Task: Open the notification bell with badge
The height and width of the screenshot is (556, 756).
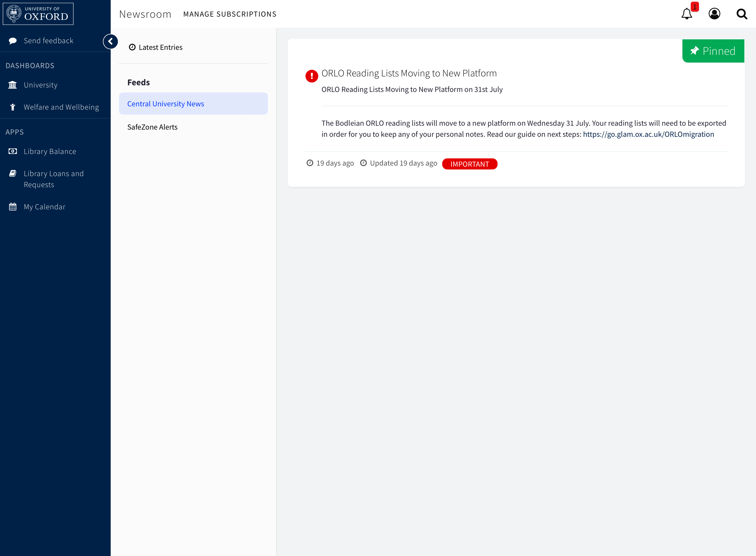Action: [x=686, y=14]
